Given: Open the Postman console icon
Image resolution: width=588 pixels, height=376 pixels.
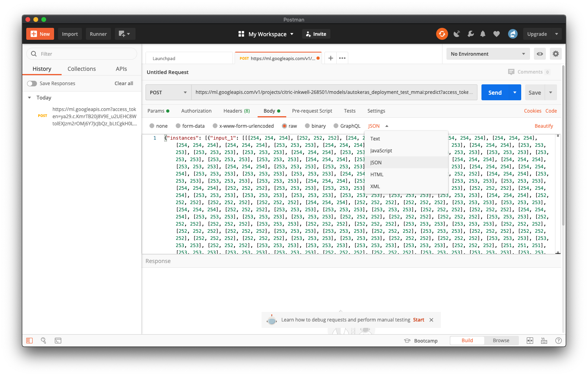Looking at the screenshot, I should [x=58, y=341].
